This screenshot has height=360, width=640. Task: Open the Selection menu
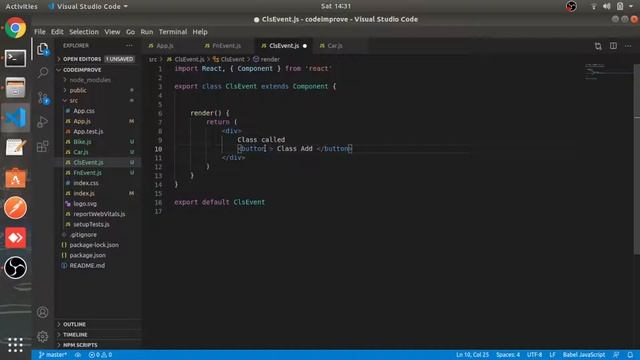point(84,32)
